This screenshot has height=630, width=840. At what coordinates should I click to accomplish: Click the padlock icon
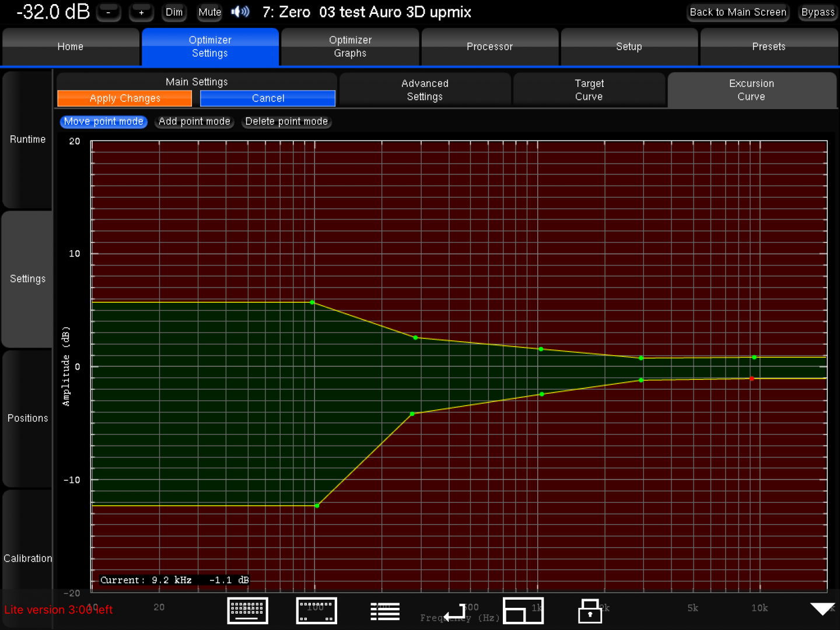pyautogui.click(x=590, y=611)
